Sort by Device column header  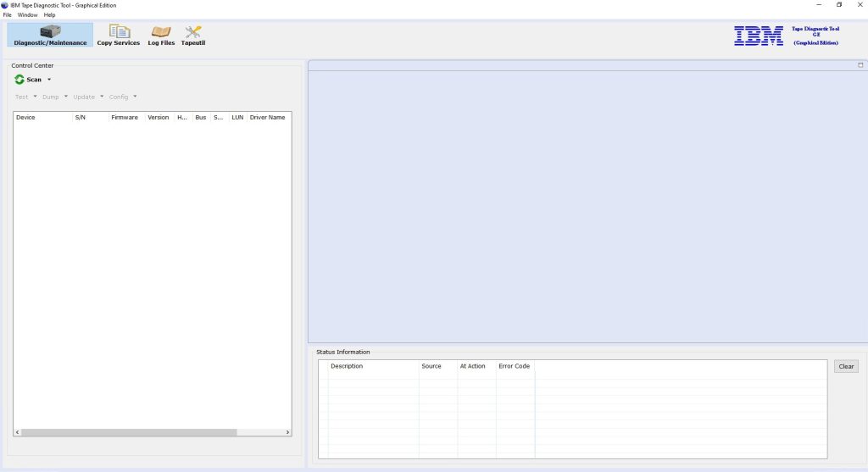[x=42, y=117]
